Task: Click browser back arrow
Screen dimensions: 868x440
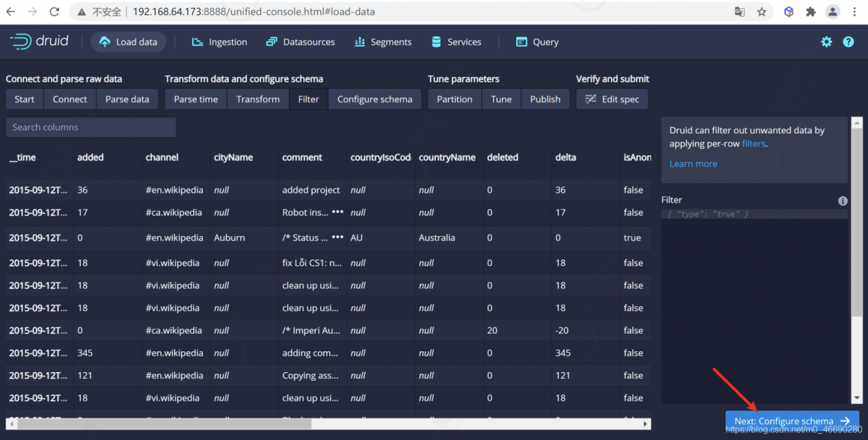Action: [11, 12]
